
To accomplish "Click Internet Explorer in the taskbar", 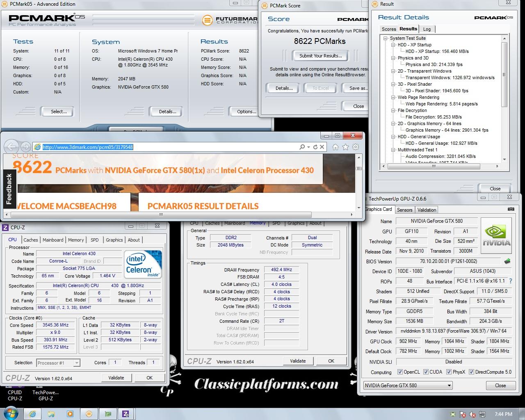I will coord(32,414).
